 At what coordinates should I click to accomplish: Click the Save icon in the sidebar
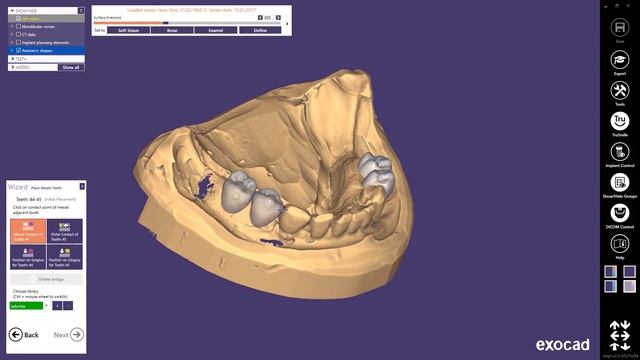tap(620, 28)
